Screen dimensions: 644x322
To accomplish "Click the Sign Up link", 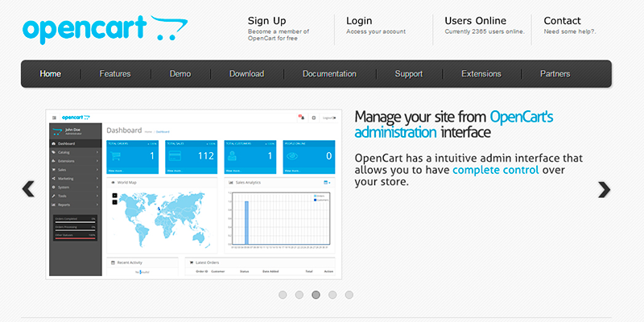I will pyautogui.click(x=267, y=21).
